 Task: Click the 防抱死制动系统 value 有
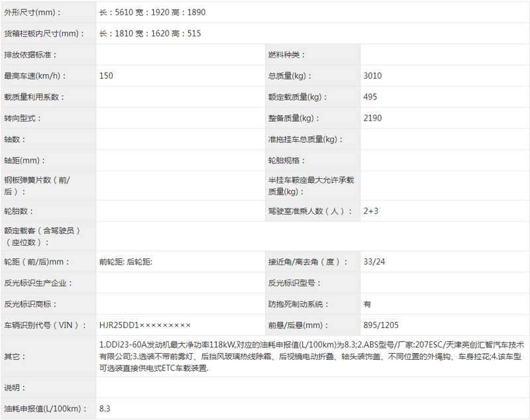[x=365, y=303]
